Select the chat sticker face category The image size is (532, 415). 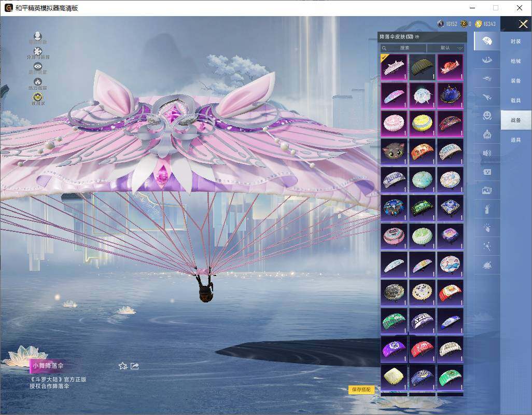tap(487, 172)
